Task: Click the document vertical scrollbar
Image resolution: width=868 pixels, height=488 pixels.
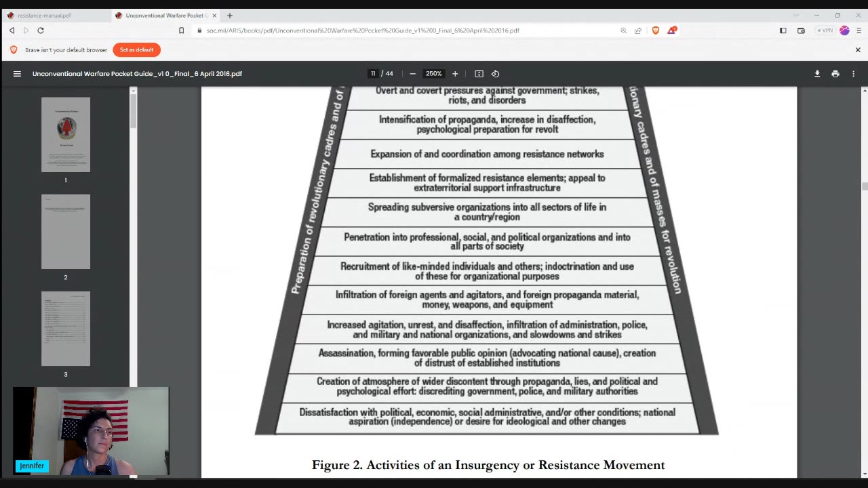Action: [x=864, y=186]
